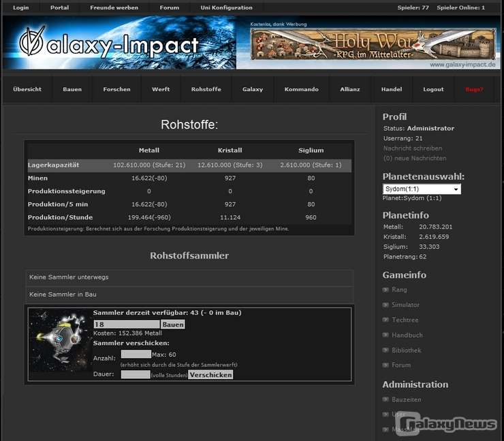Click the Lagerkapazität row label
Viewport: 504px width, 441px height.
(53, 165)
